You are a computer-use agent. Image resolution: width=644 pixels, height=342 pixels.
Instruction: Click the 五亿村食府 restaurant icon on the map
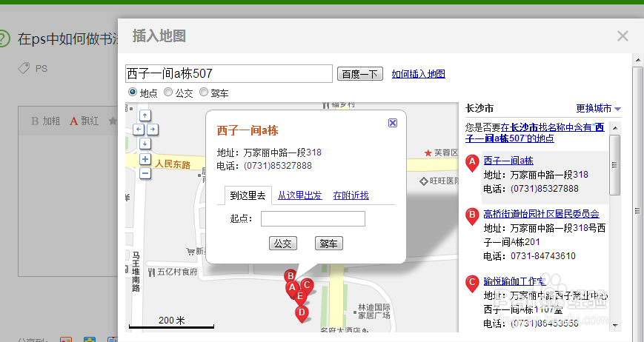tap(152, 272)
